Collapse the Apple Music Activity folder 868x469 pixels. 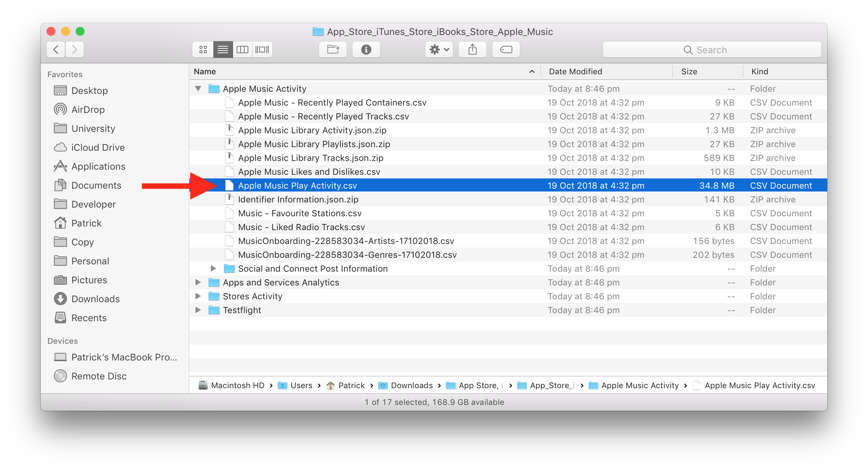pos(198,88)
